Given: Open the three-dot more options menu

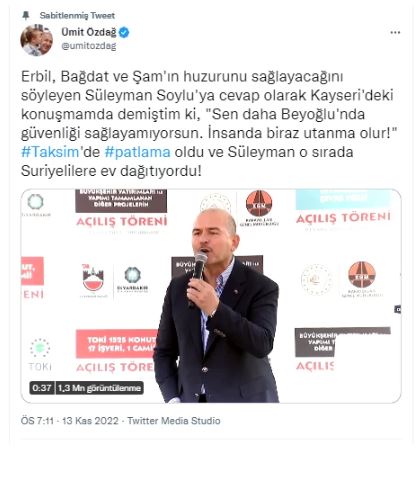Looking at the screenshot, I should pyautogui.click(x=395, y=33).
